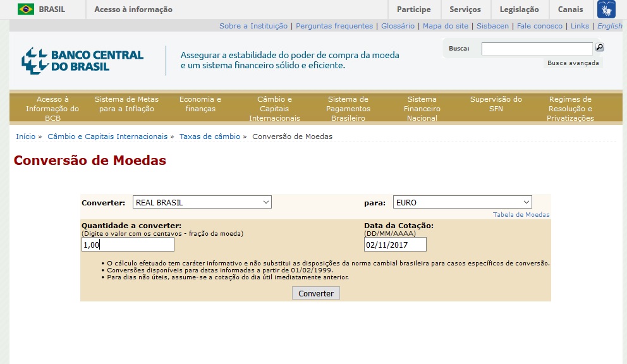Click the Busca avançada link
627x364 pixels.
click(573, 63)
